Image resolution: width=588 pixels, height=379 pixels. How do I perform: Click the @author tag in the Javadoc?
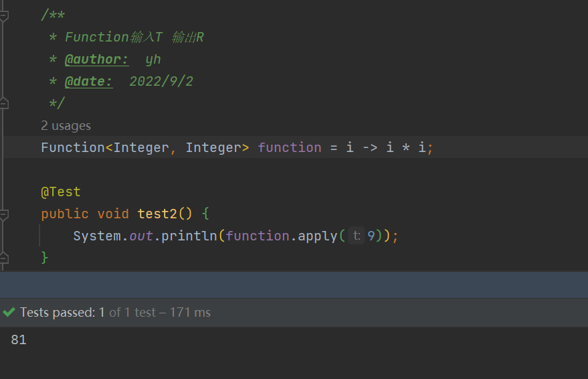tap(96, 60)
